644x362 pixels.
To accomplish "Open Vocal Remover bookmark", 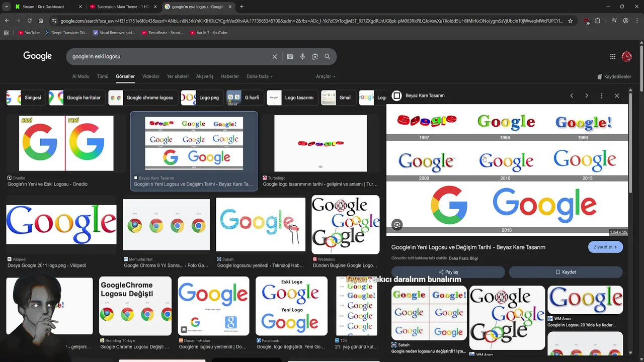I will pos(115,33).
